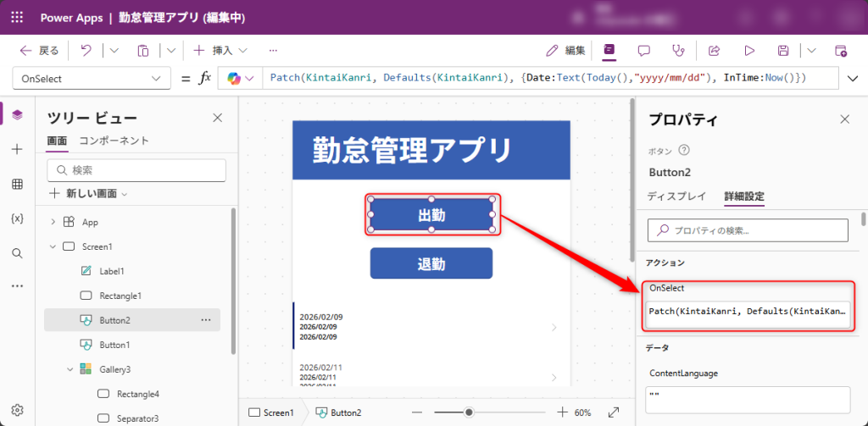The image size is (868, 426).
Task: Click the share icon
Action: click(714, 51)
